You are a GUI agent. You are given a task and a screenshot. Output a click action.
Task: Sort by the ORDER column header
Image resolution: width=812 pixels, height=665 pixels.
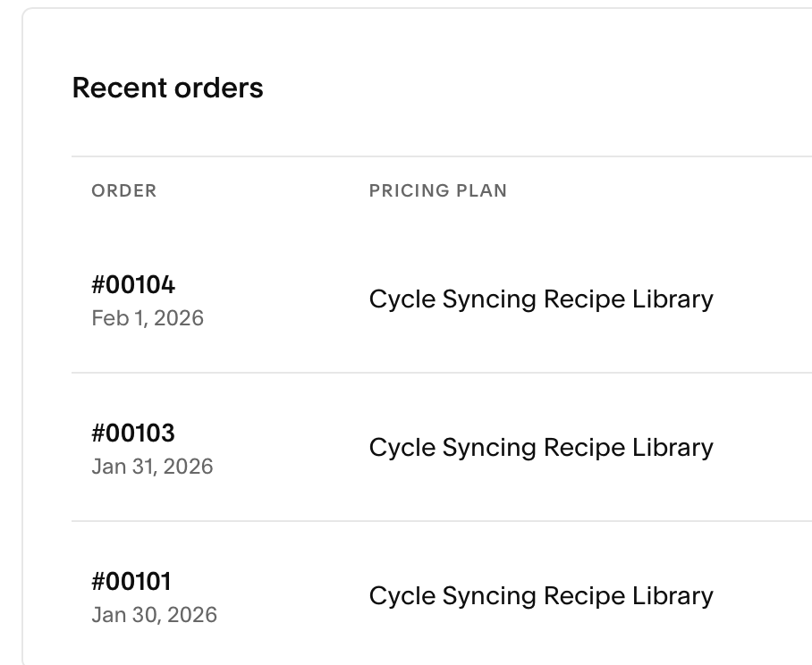tap(124, 190)
